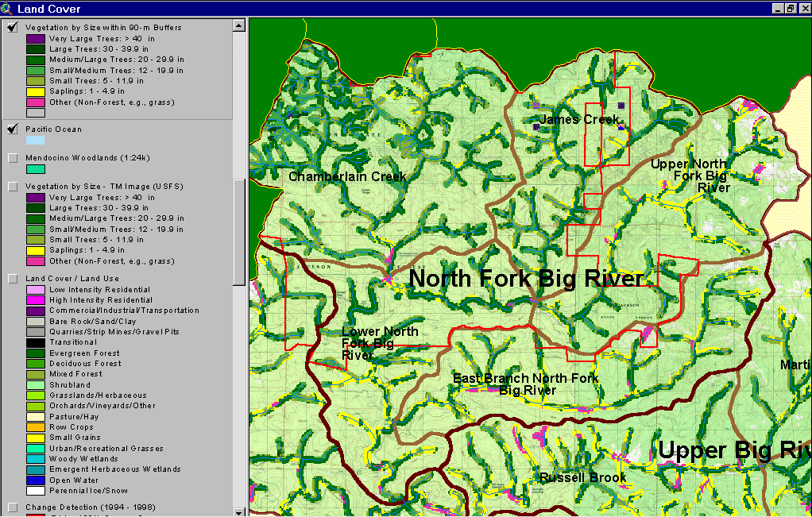812x517 pixels.
Task: Enable the Land Cover / Land Use layer
Action: 13,279
